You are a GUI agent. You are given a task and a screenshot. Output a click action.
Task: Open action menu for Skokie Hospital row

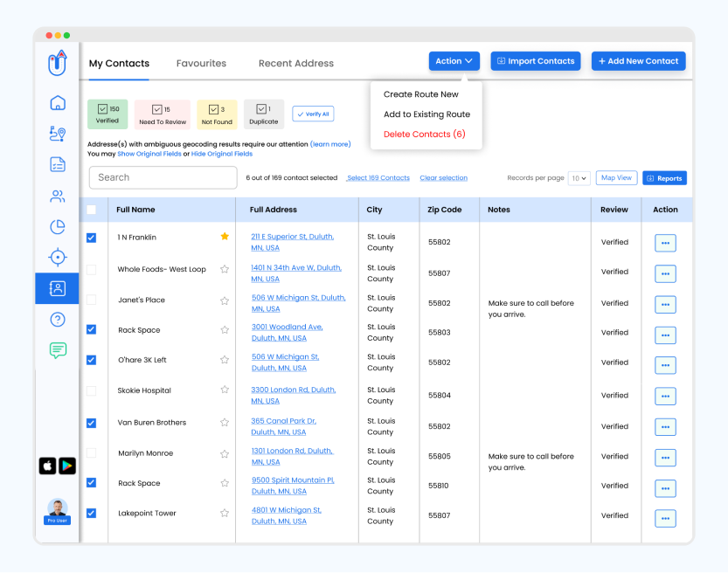[665, 397]
